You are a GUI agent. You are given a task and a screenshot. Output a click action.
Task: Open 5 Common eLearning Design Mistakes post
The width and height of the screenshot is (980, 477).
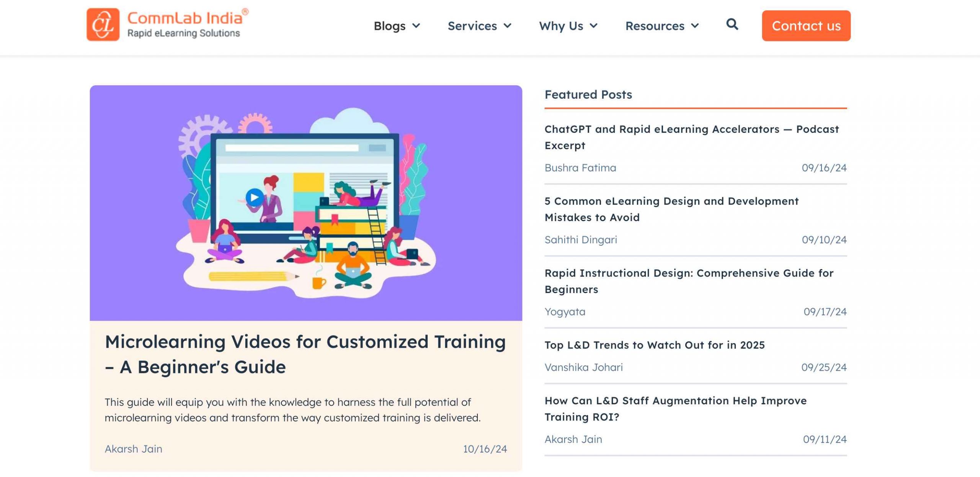671,209
